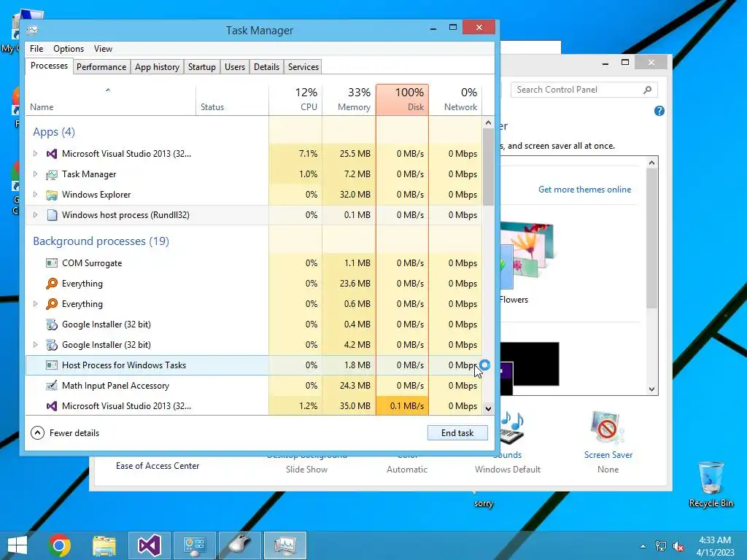Show hidden system tray icons

[643, 546]
